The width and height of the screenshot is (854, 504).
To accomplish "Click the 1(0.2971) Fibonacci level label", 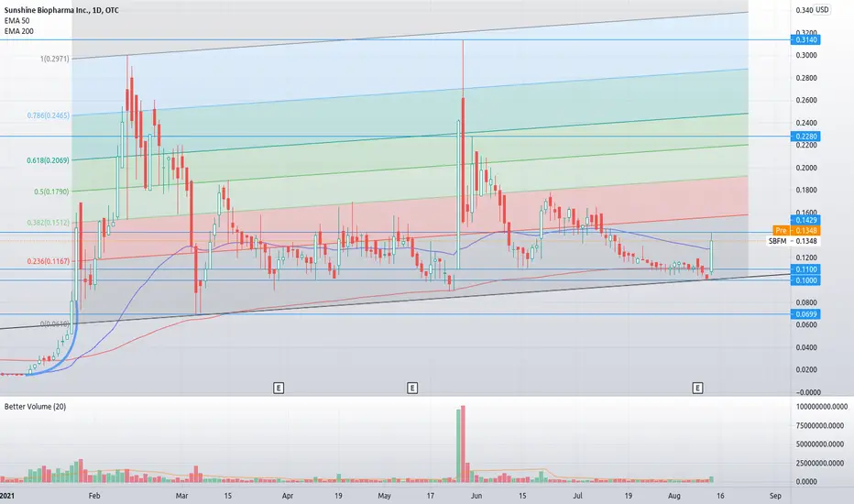I will pos(54,59).
